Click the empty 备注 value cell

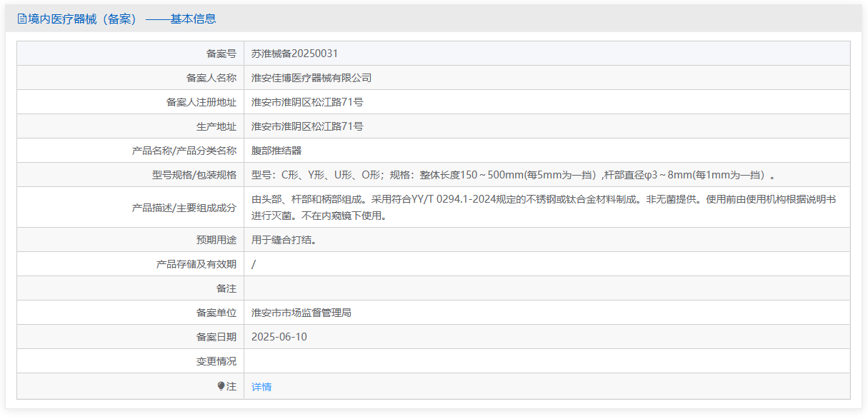point(547,288)
